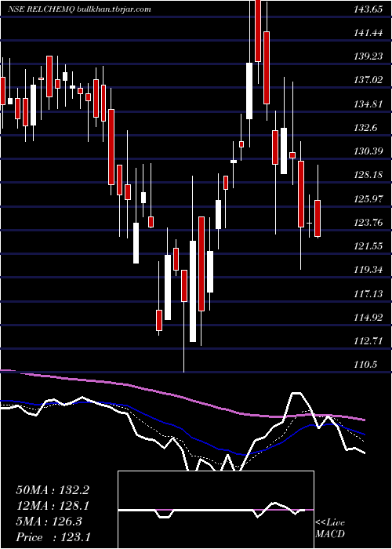Click the 112.71 price axis label
The height and width of the screenshot is (549, 392).
click(368, 340)
